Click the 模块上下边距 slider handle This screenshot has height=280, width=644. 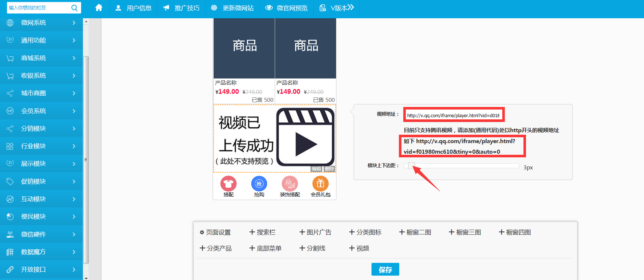[x=411, y=166]
